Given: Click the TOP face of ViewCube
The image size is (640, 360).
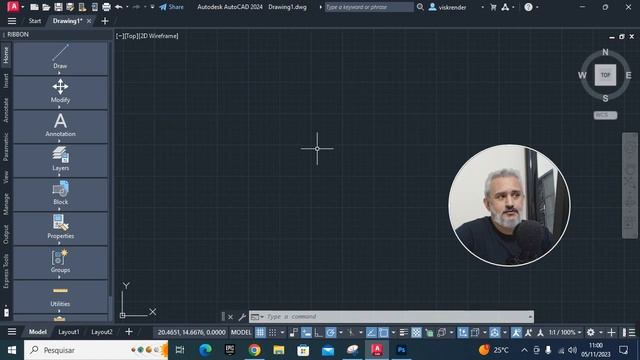Looking at the screenshot, I should click(x=605, y=75).
